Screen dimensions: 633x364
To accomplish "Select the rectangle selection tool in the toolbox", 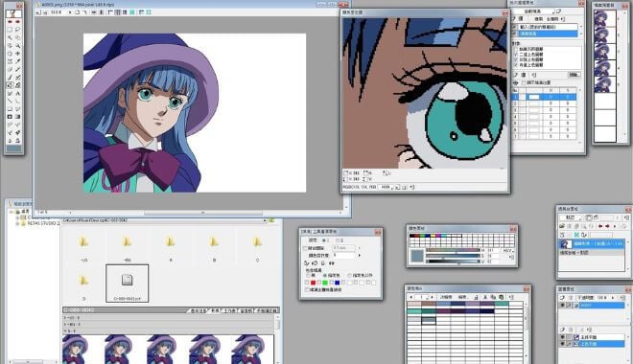I will 10,30.
